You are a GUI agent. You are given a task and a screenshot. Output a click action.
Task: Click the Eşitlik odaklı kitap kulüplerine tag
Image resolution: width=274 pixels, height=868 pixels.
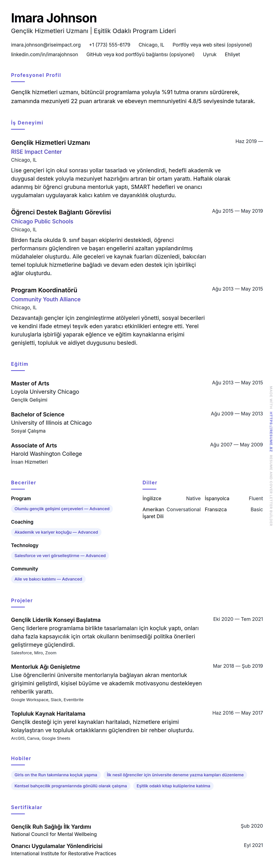pyautogui.click(x=173, y=786)
